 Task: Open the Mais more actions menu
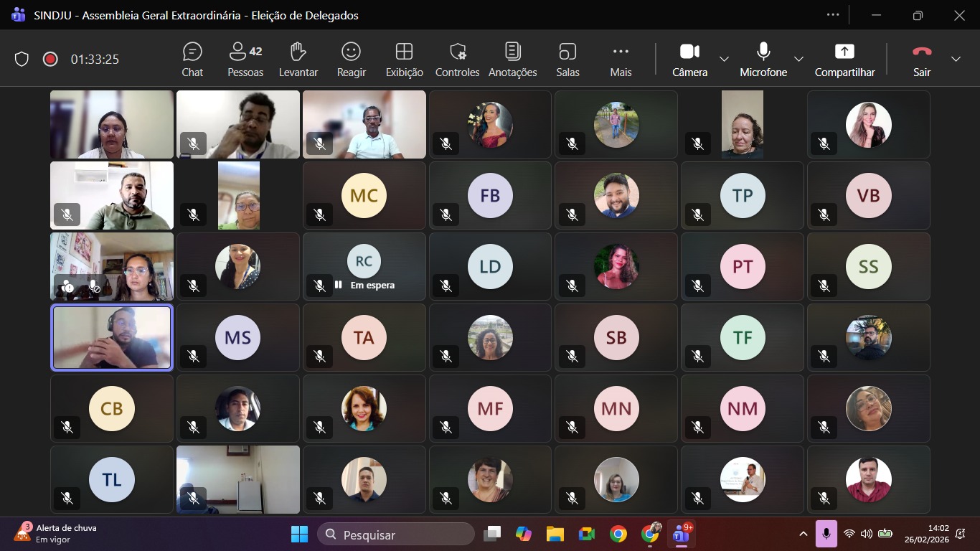coord(621,60)
